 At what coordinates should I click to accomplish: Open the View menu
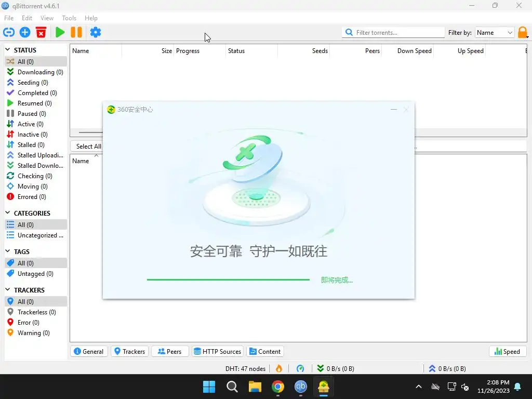pyautogui.click(x=47, y=18)
